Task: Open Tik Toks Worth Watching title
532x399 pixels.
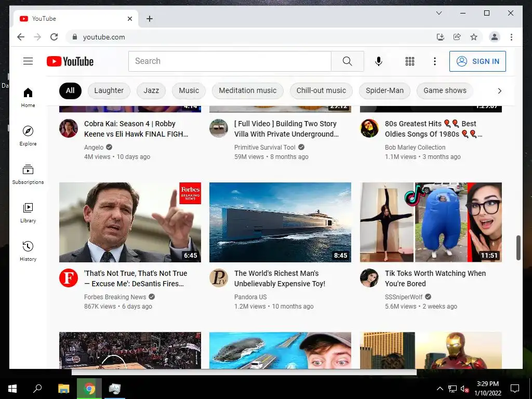Action: point(435,278)
